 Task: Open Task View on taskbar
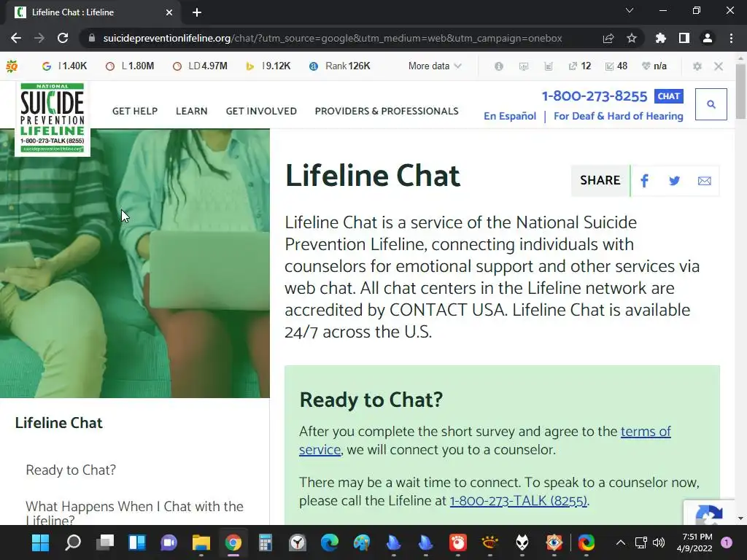[105, 542]
